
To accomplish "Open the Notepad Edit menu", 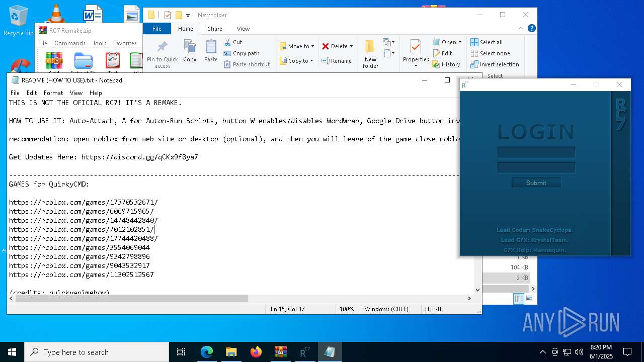I will (32, 93).
